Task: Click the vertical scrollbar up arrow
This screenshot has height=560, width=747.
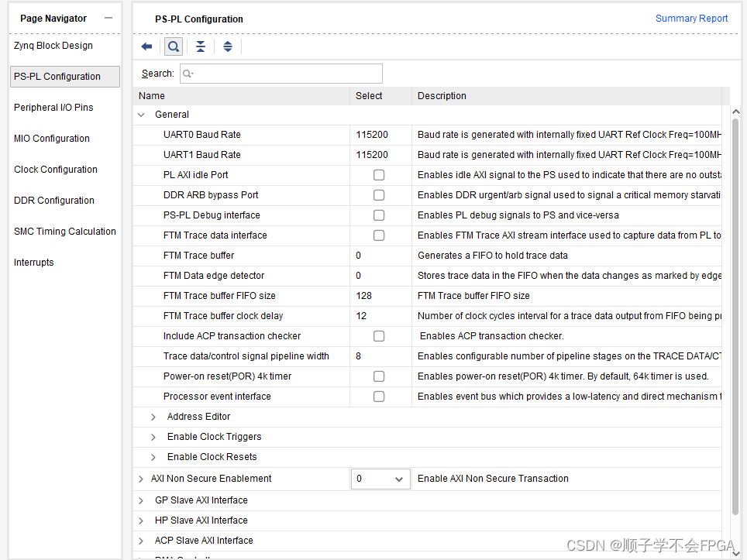Action: 735,112
